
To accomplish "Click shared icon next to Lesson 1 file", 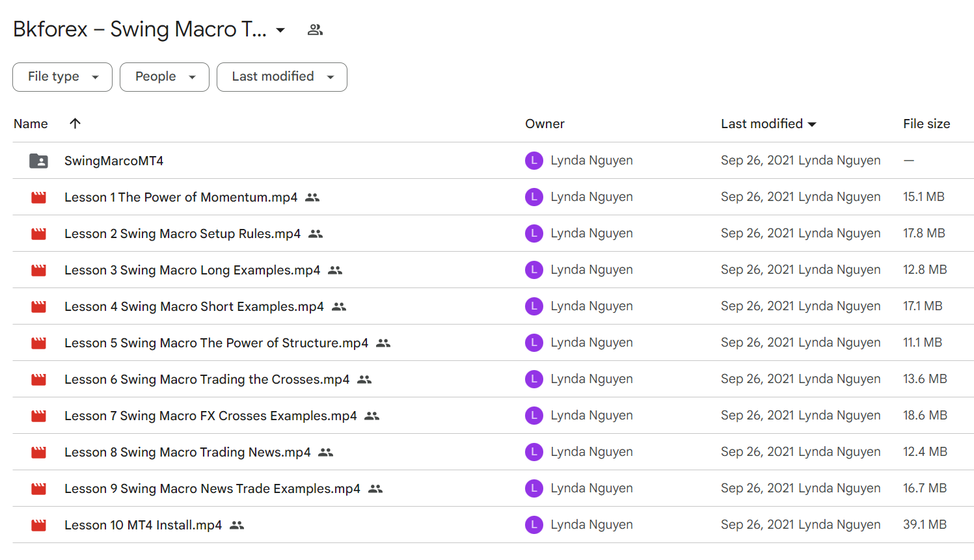I will click(x=312, y=197).
